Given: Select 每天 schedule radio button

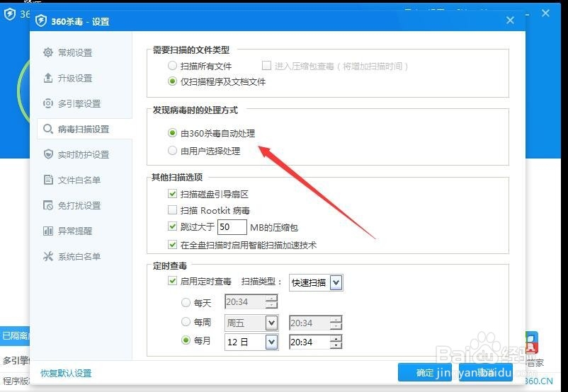Looking at the screenshot, I should 186,303.
